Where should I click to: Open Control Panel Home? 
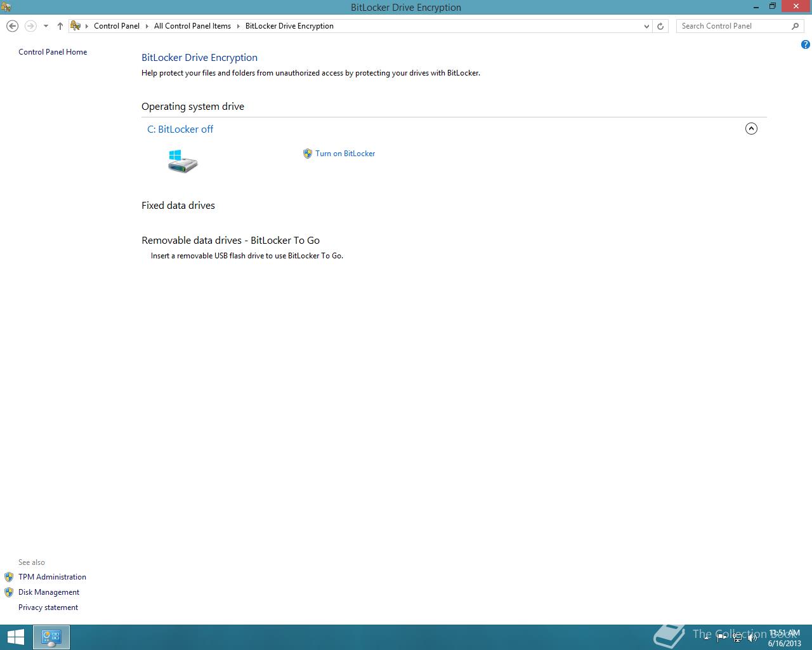coord(53,52)
